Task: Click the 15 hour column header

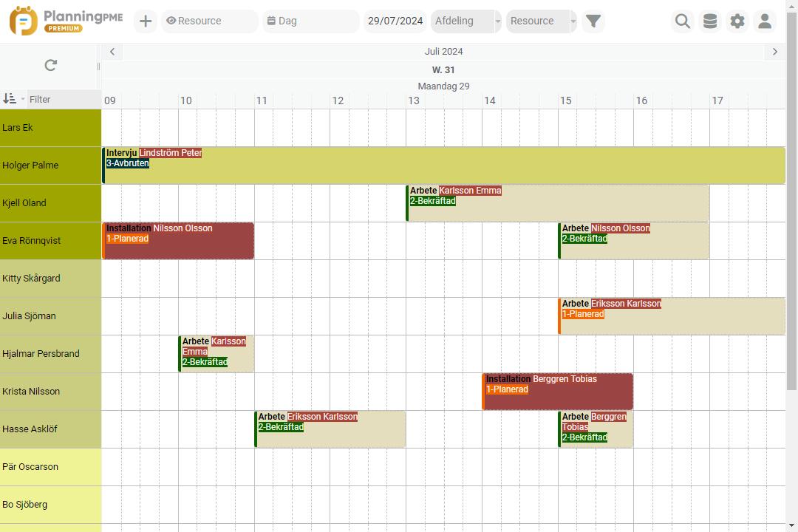Action: [565, 100]
